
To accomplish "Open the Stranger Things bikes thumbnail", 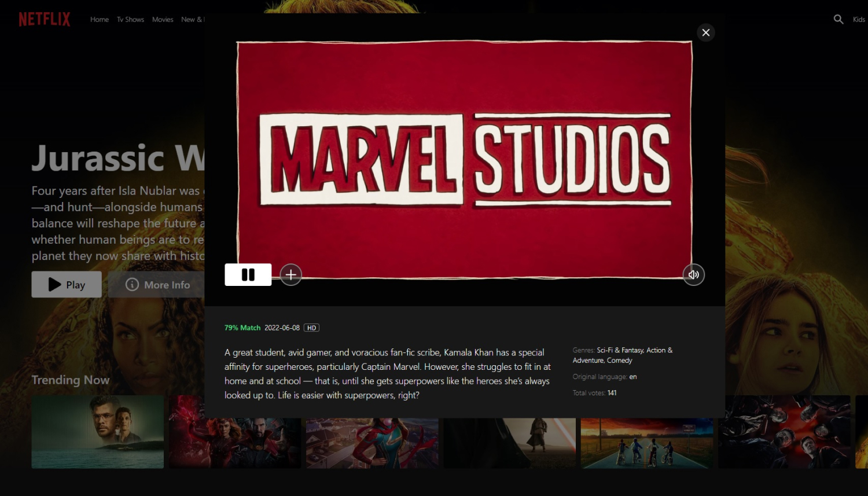I will 647,443.
